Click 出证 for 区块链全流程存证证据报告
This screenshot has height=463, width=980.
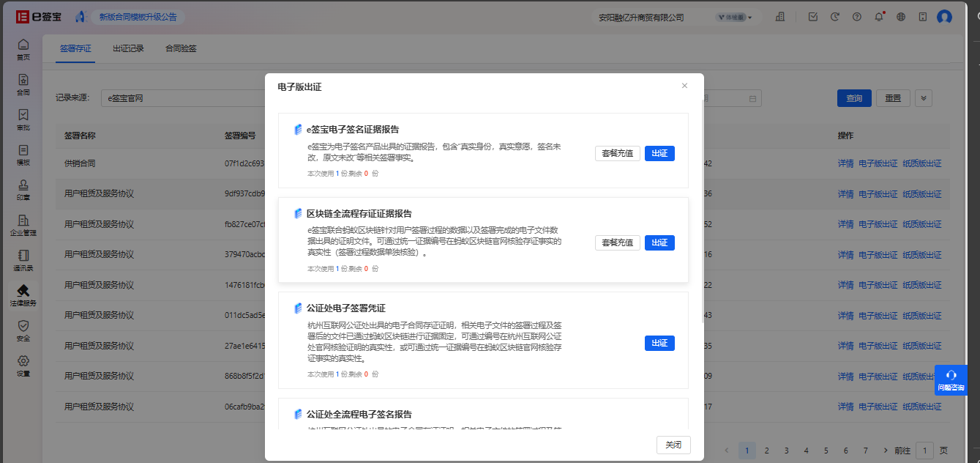659,242
